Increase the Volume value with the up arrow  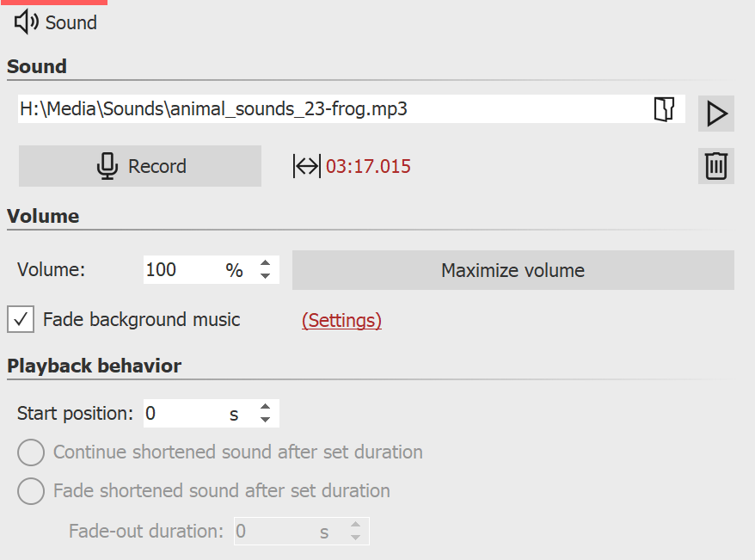(265, 264)
